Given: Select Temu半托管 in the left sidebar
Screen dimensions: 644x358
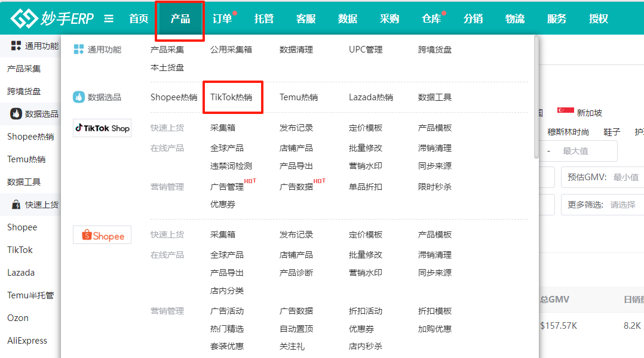Looking at the screenshot, I should 30,295.
